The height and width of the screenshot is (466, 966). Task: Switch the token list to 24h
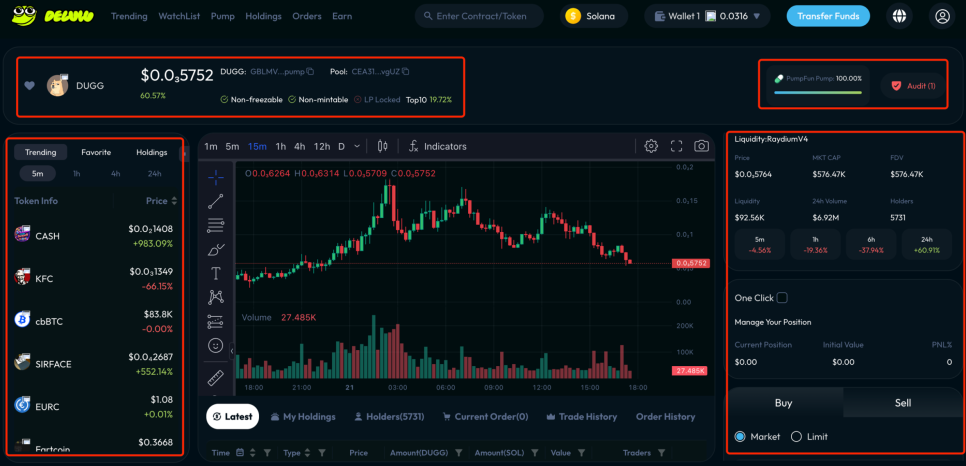click(x=154, y=174)
